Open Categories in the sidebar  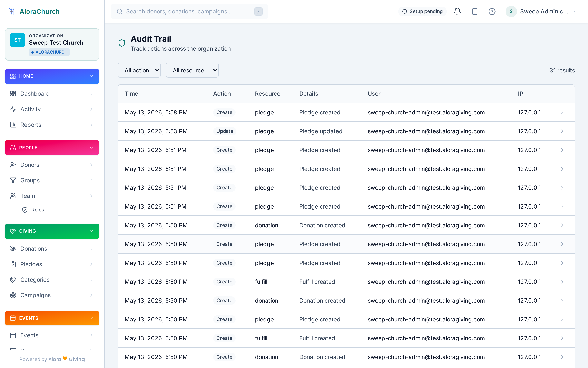coord(52,280)
